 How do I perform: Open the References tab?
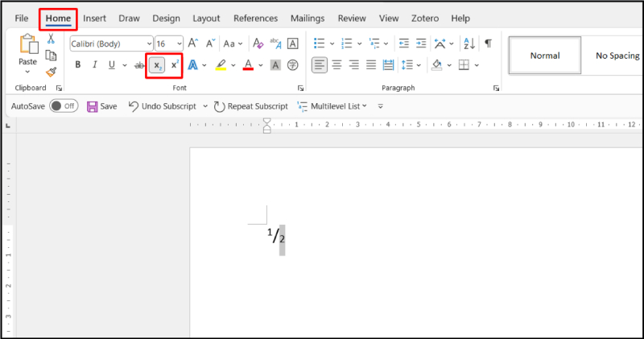coord(255,18)
